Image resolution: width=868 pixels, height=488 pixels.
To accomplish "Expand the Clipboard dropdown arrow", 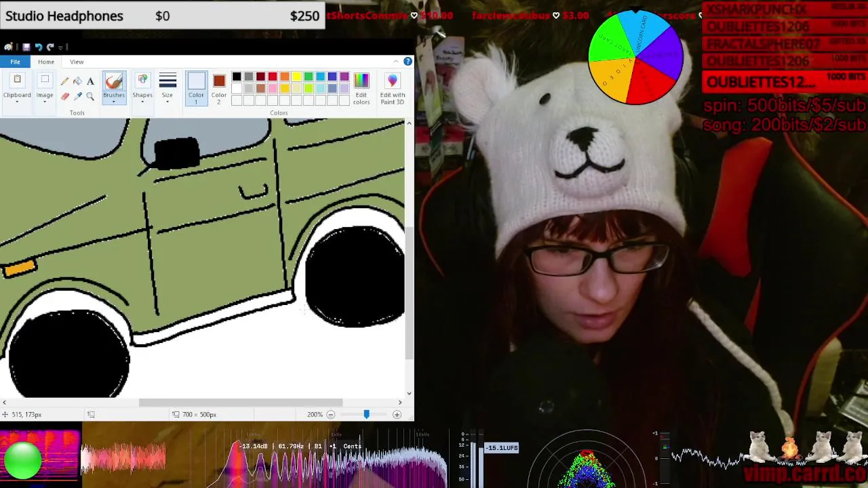I will coord(17,102).
